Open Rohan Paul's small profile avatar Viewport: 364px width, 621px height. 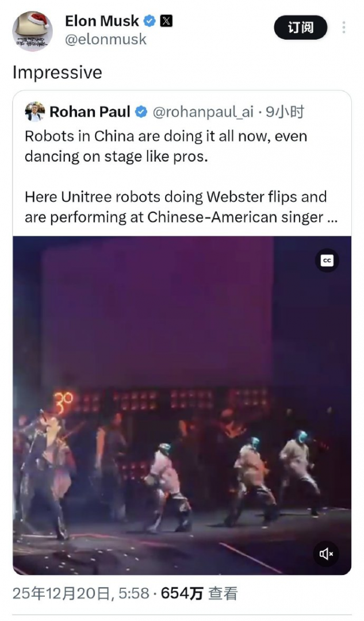click(x=35, y=112)
